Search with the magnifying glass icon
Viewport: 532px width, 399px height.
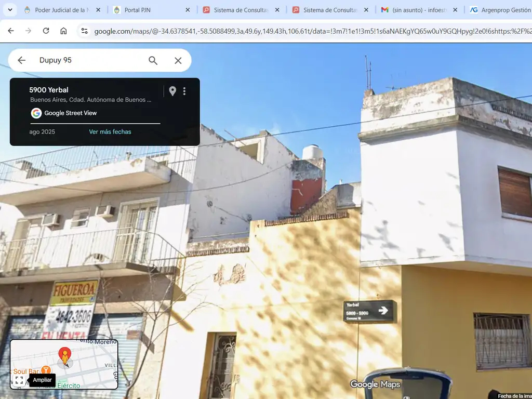point(153,60)
